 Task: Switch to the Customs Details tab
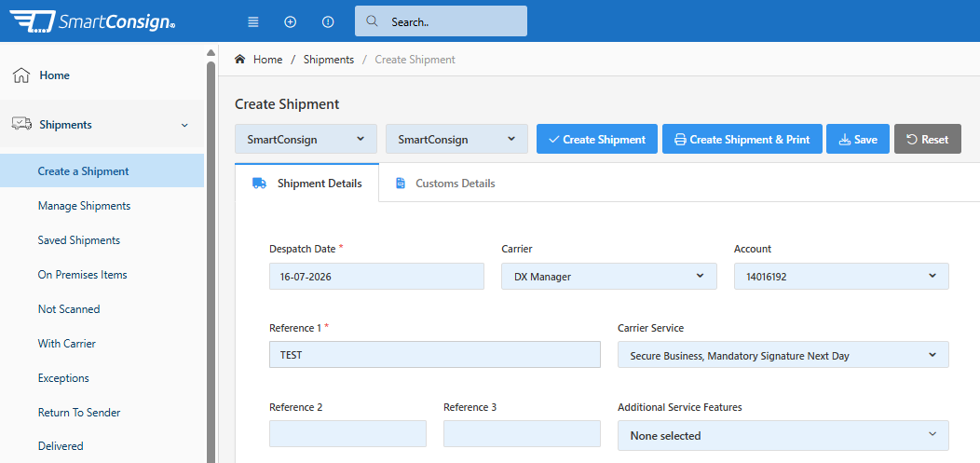pos(445,184)
